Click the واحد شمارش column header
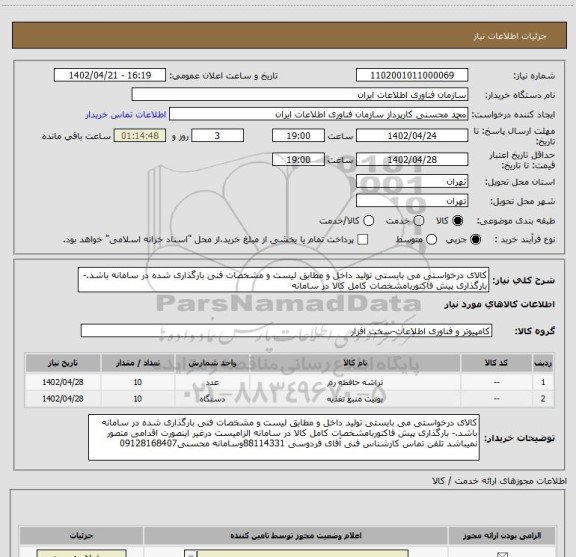 212,363
